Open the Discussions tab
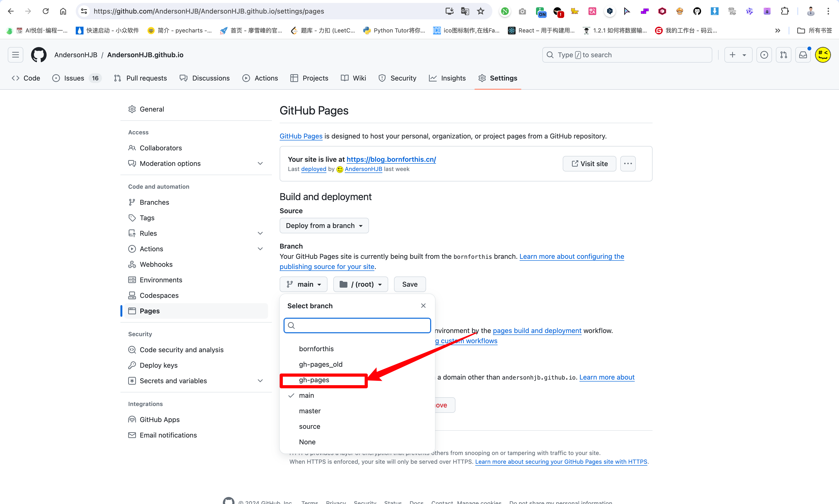This screenshot has width=839, height=504. click(x=205, y=78)
